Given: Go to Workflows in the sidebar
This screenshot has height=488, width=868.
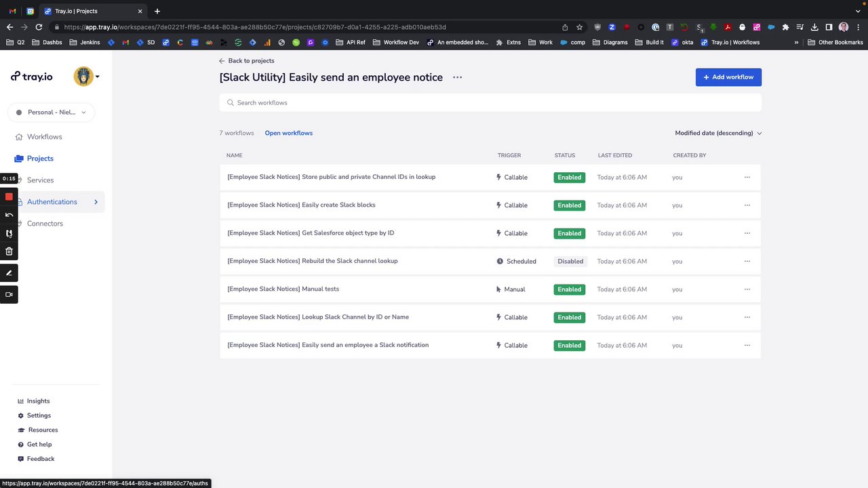Looking at the screenshot, I should [x=44, y=137].
